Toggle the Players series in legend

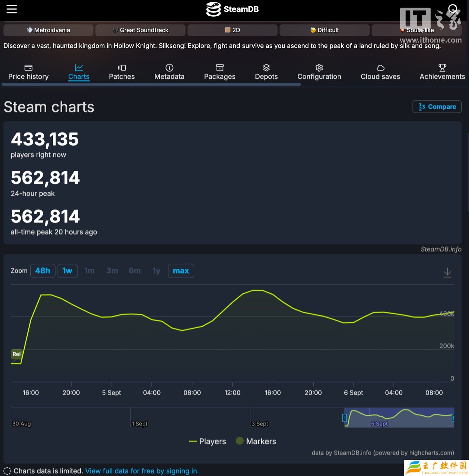click(207, 441)
